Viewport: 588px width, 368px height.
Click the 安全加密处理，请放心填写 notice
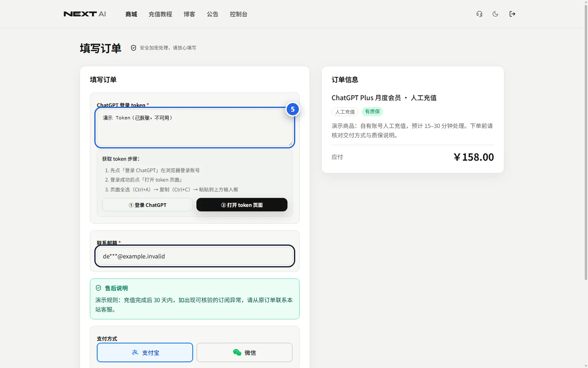coord(168,48)
